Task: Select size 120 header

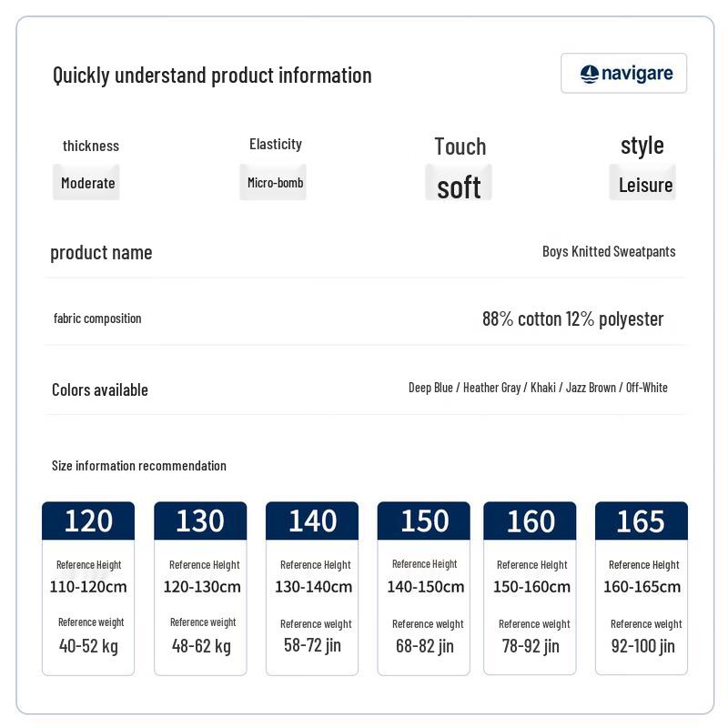Action: pyautogui.click(x=88, y=521)
